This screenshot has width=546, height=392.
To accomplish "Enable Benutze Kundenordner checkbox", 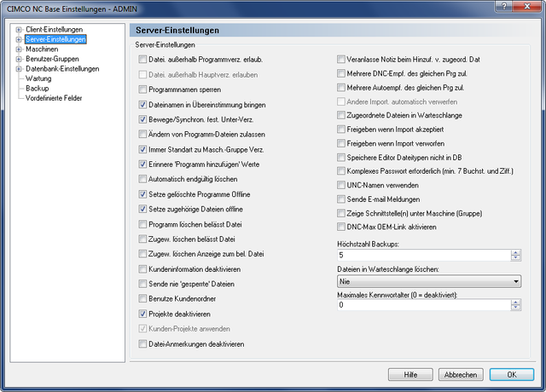I will [x=142, y=298].
